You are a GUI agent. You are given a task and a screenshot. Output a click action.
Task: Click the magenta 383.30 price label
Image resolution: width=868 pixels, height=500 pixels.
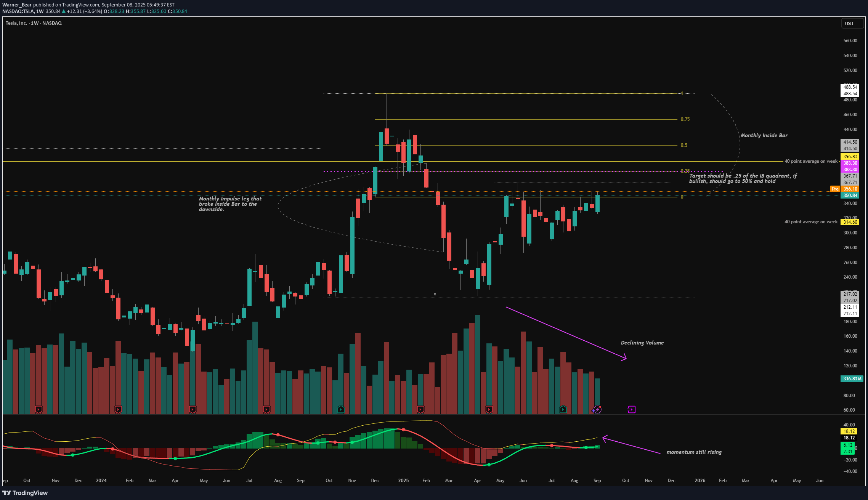[x=850, y=163]
